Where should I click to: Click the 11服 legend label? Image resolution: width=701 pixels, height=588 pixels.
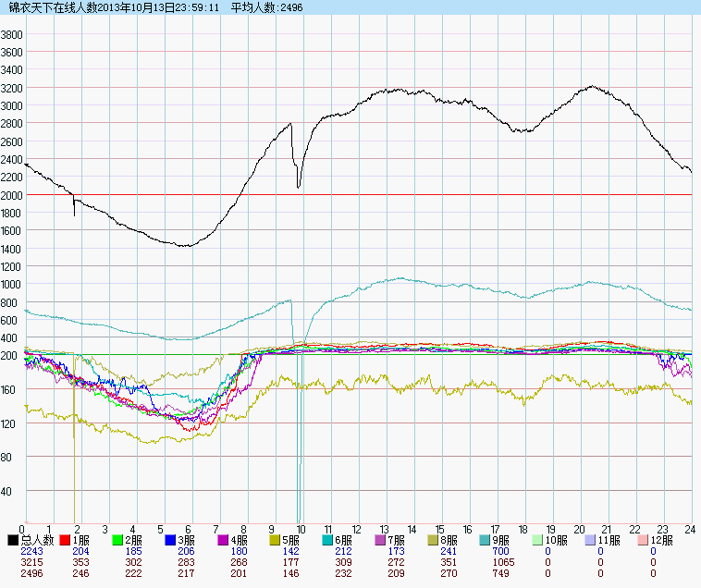pos(610,540)
